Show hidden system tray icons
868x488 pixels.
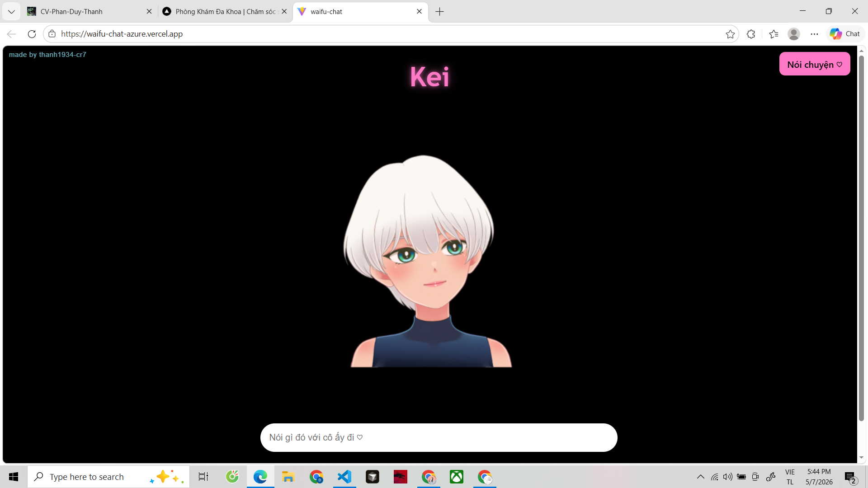coord(700,477)
